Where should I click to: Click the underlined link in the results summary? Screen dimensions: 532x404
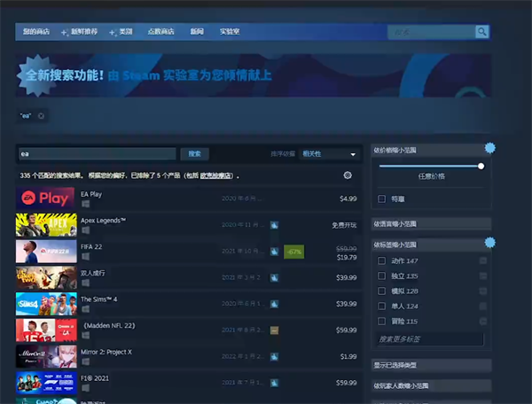[x=216, y=175]
